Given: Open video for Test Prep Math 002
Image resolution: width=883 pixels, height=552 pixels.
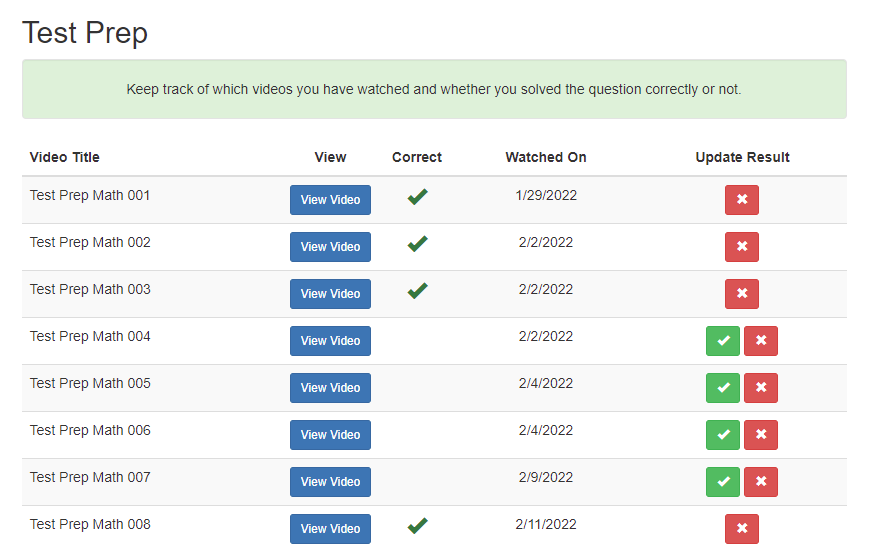Looking at the screenshot, I should [x=331, y=247].
